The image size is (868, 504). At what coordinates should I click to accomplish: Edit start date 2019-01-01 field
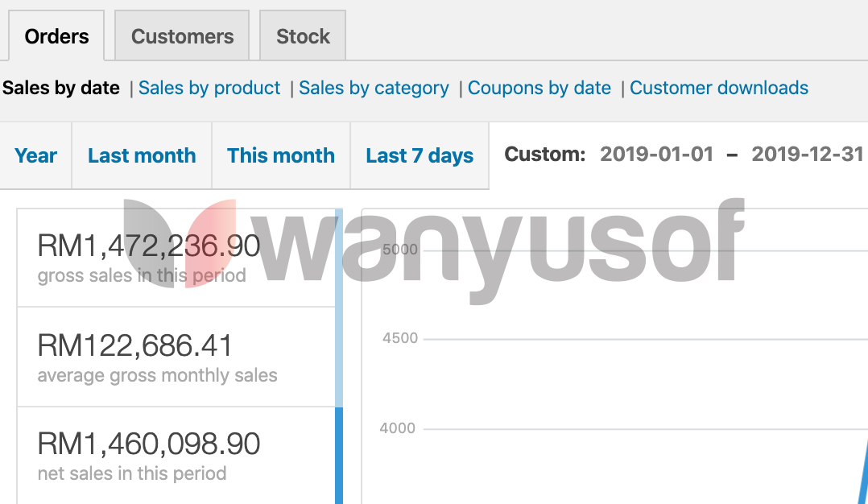pyautogui.click(x=657, y=154)
